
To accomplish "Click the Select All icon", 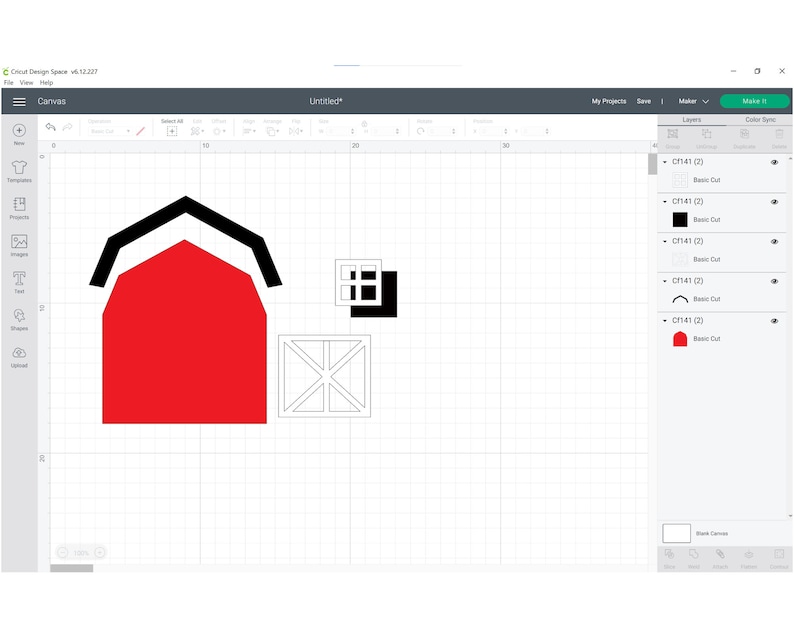I will point(172,131).
